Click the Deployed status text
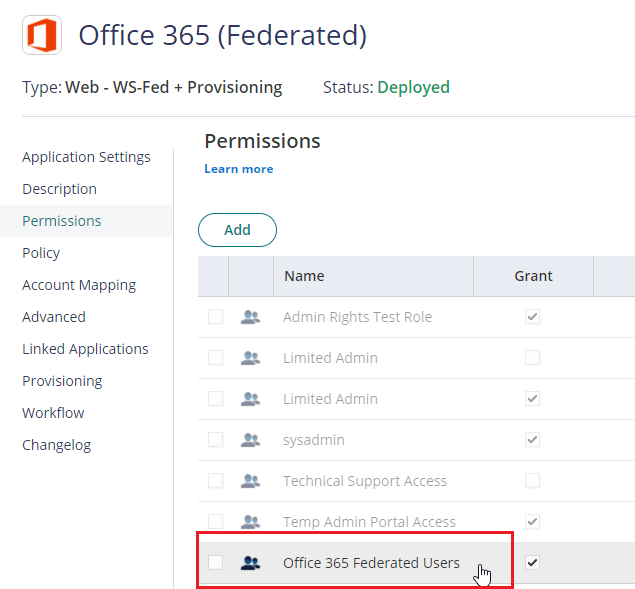 (x=413, y=87)
